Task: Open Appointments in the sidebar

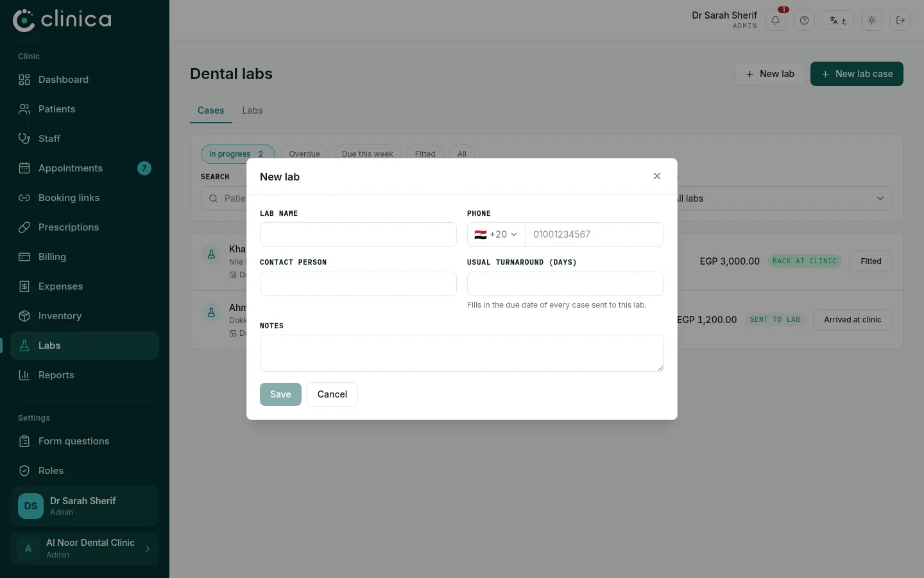Action: point(85,168)
